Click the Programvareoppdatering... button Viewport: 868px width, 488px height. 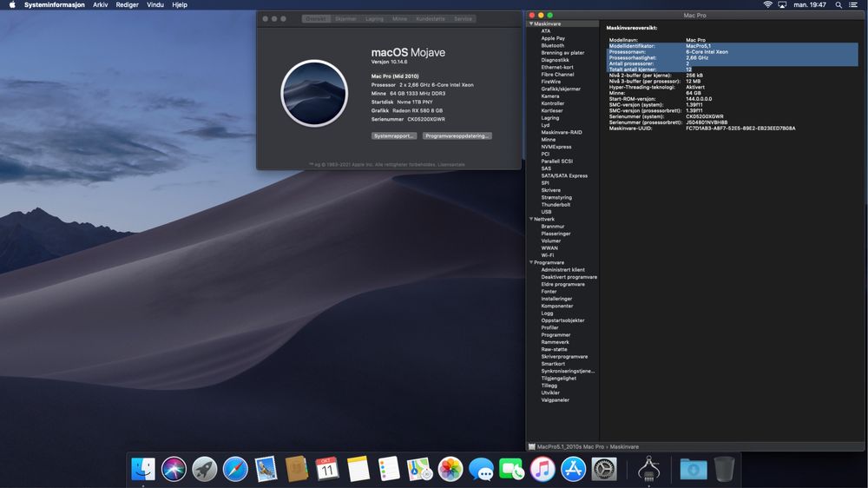(x=457, y=135)
